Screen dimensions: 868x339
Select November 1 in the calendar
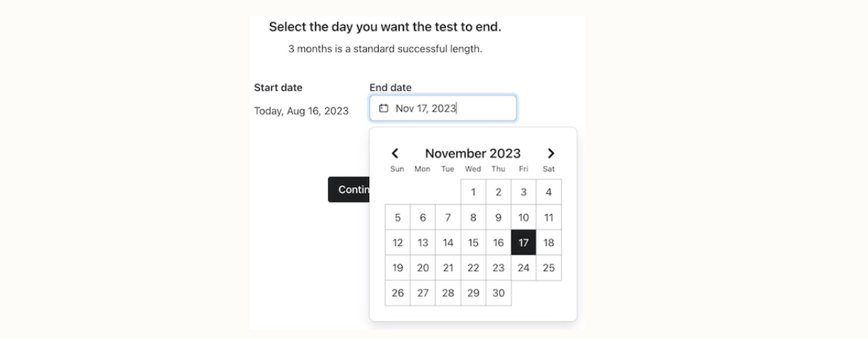(x=473, y=192)
